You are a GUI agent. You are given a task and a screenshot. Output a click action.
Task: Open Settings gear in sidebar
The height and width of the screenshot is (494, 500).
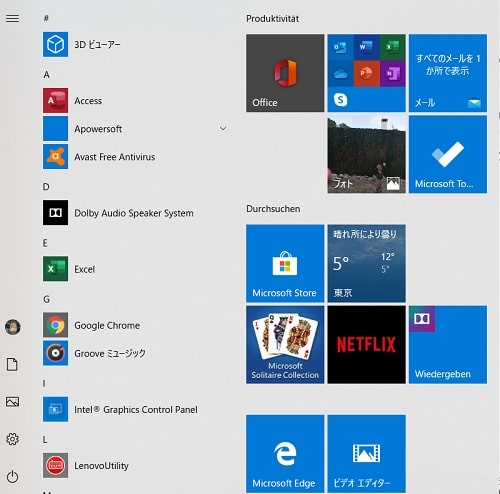pos(12,439)
